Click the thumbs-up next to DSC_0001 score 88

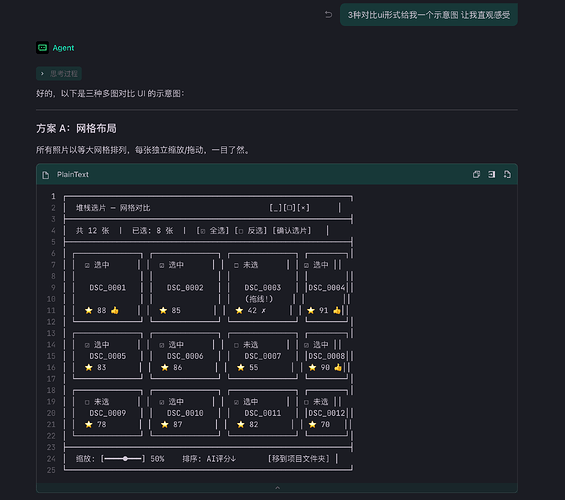pyautogui.click(x=115, y=310)
